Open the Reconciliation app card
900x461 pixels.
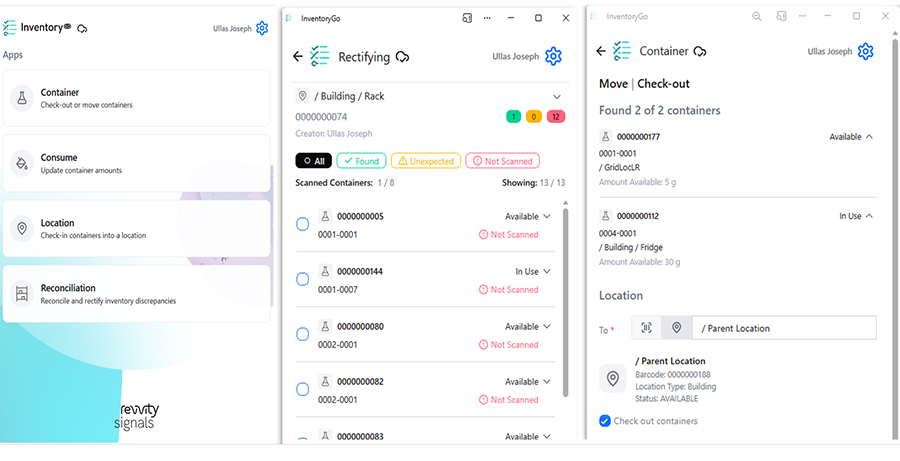point(136,293)
